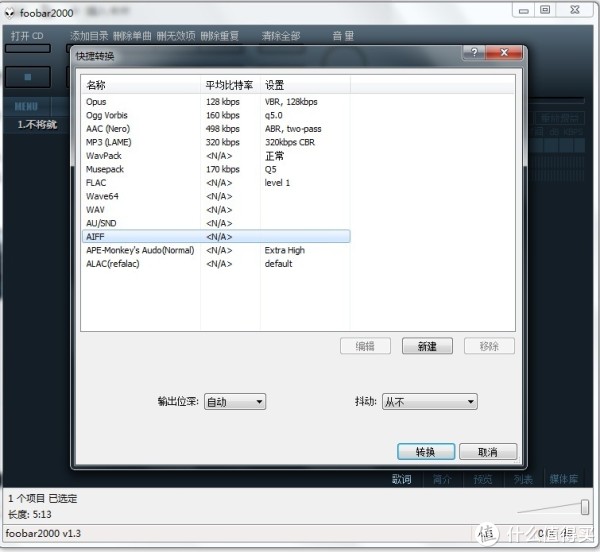Click the 新建 button
Viewport: 600px width, 552px height.
click(427, 346)
